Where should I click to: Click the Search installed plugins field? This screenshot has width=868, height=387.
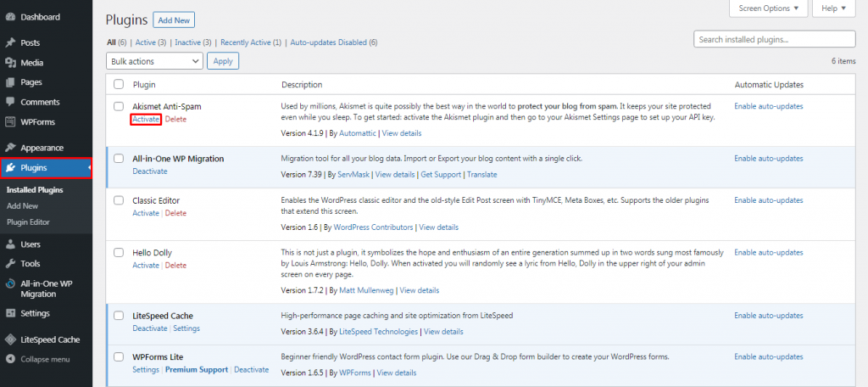pyautogui.click(x=762, y=40)
